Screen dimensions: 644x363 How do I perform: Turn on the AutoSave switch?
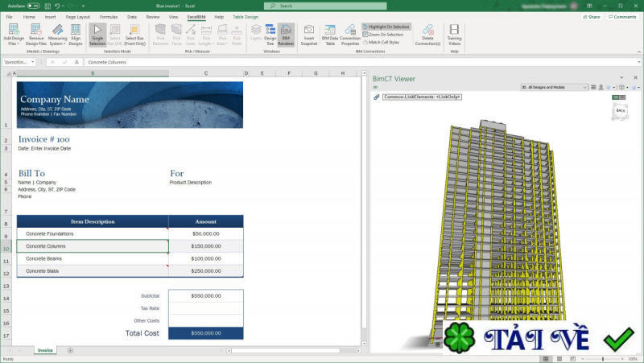[x=33, y=6]
